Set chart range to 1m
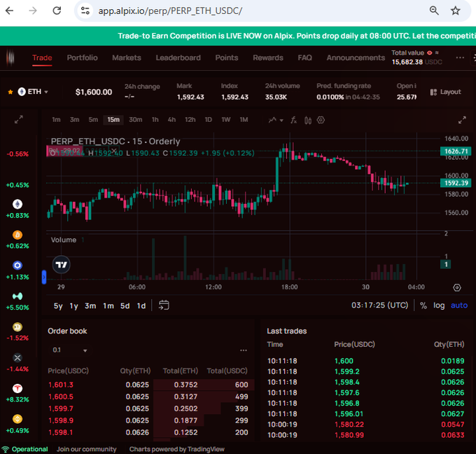Image resolution: width=476 pixels, height=454 pixels. [108, 305]
